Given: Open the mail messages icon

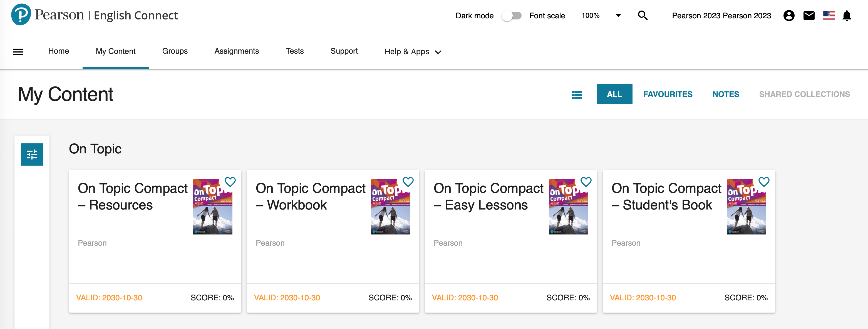Looking at the screenshot, I should pyautogui.click(x=809, y=16).
